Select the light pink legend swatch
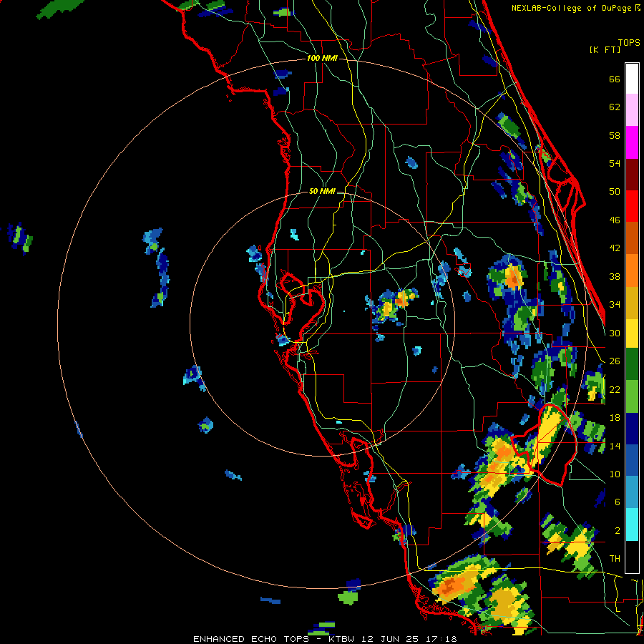Image resolution: width=644 pixels, height=644 pixels. coord(632,110)
